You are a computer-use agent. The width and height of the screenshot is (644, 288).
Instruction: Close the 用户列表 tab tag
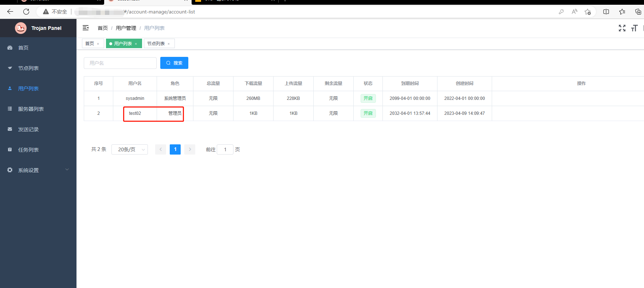[x=136, y=44]
